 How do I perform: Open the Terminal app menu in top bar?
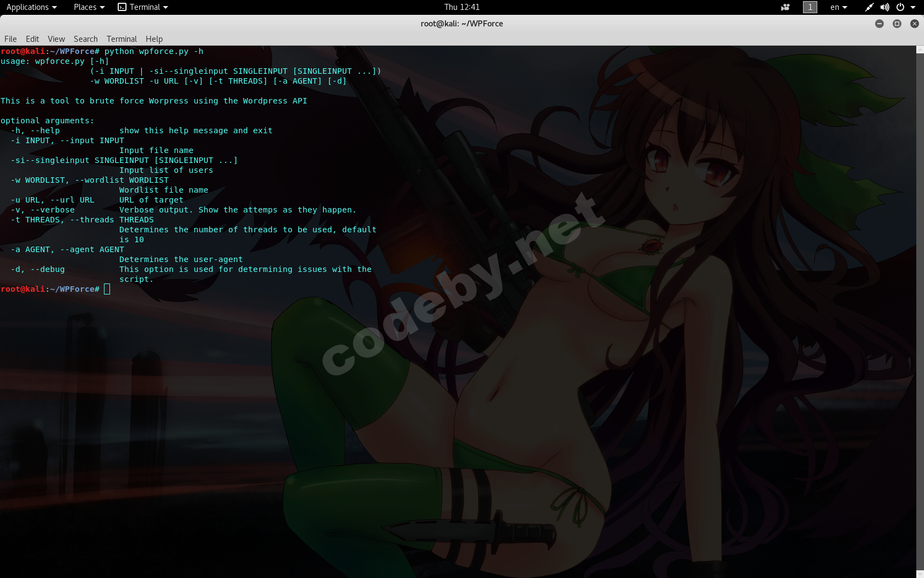tap(143, 7)
